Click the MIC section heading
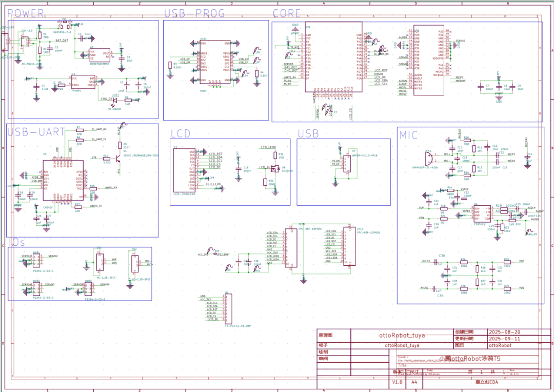Image resolution: width=554 pixels, height=392 pixels. pyautogui.click(x=408, y=135)
